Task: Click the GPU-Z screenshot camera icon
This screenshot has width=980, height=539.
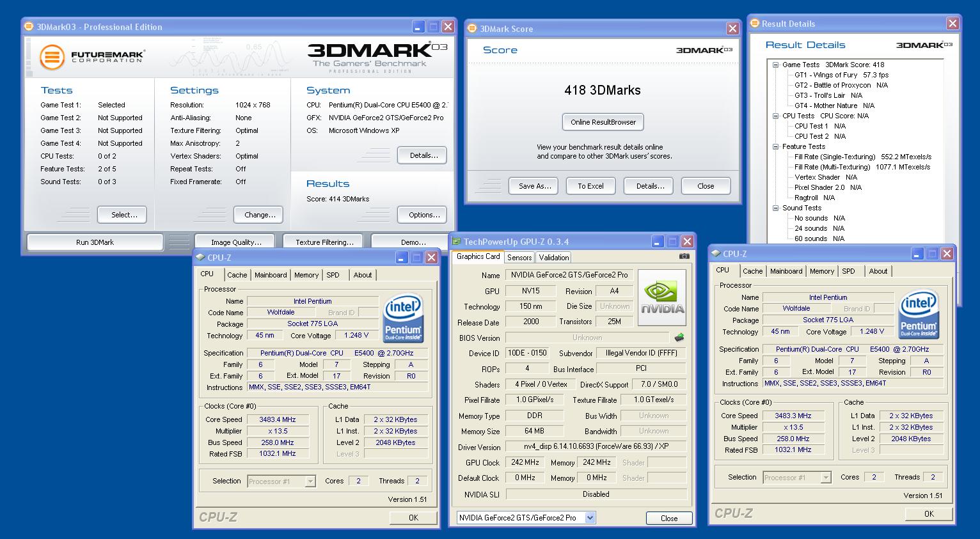Action: 684,256
